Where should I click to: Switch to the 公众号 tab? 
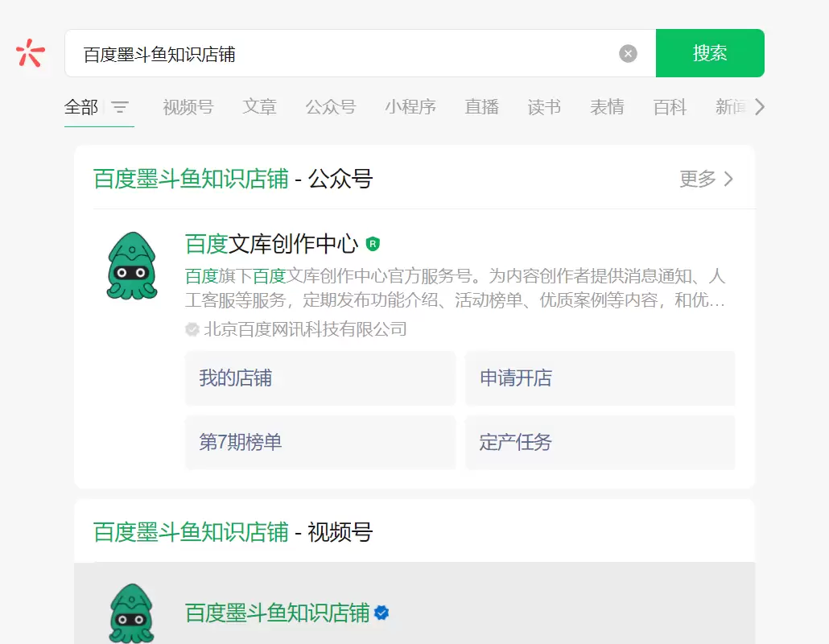[331, 106]
